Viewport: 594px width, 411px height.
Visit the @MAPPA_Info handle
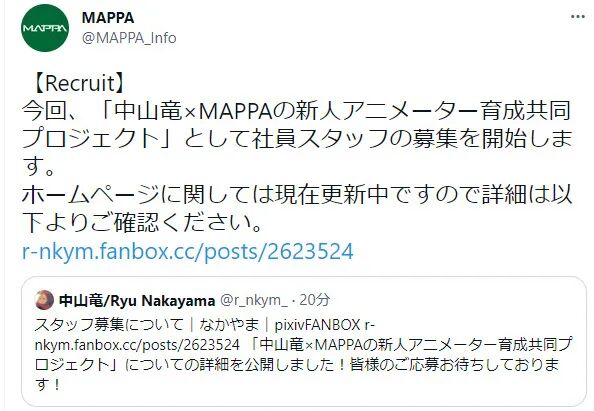point(129,38)
